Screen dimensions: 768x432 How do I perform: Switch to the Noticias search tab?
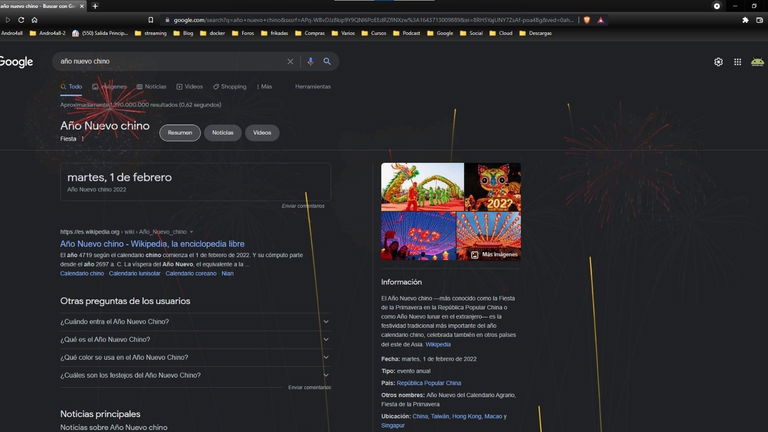(x=151, y=87)
